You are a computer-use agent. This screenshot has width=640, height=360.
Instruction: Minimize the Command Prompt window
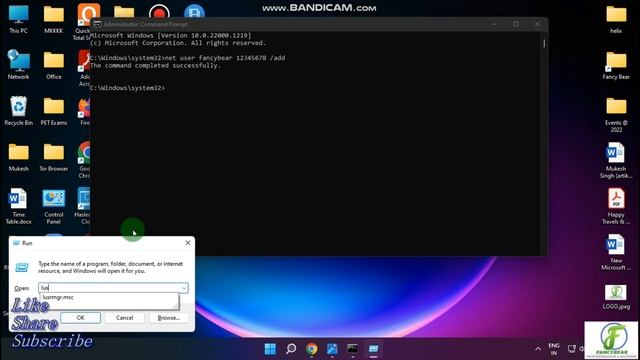(x=495, y=24)
